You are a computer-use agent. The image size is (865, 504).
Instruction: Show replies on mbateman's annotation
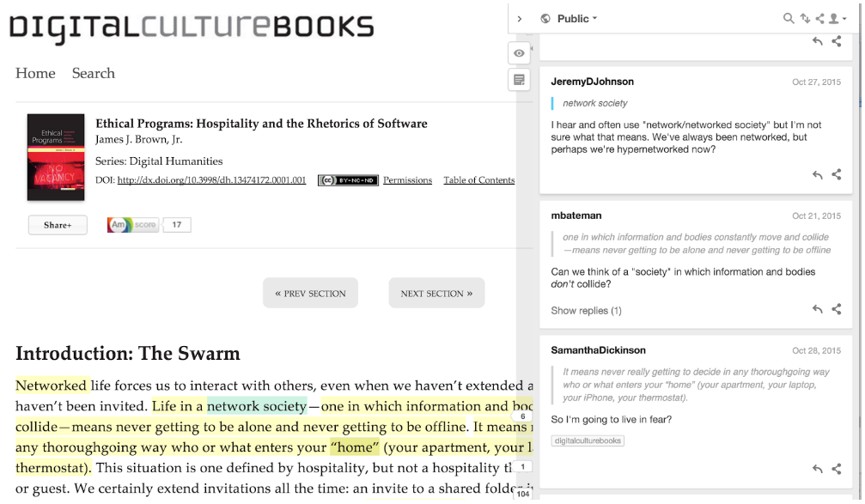(x=586, y=310)
